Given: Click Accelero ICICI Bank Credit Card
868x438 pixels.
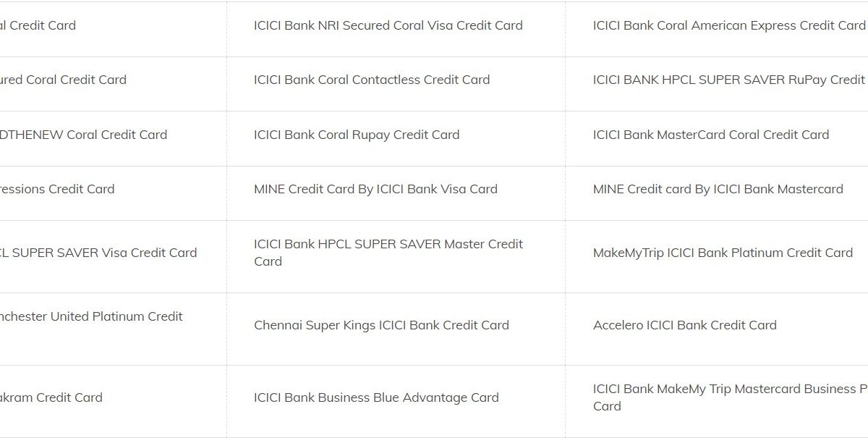Looking at the screenshot, I should pos(684,325).
